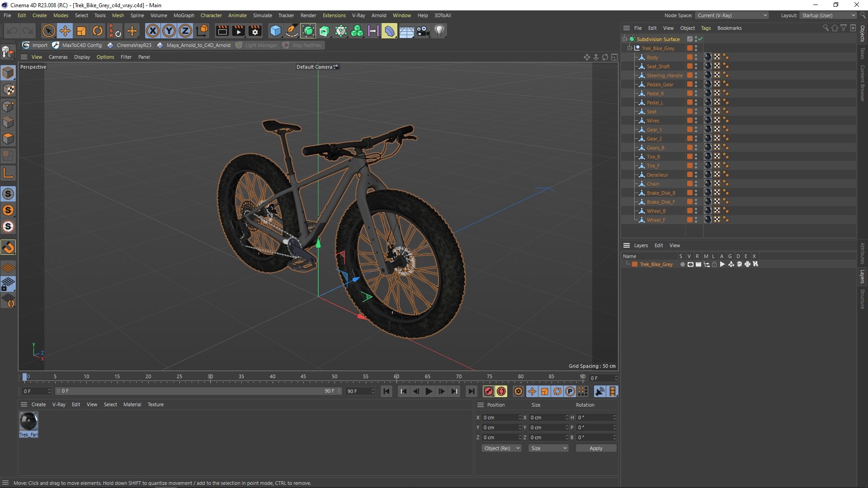Image resolution: width=868 pixels, height=488 pixels.
Task: Toggle visibility dots for Seat object
Action: [696, 112]
